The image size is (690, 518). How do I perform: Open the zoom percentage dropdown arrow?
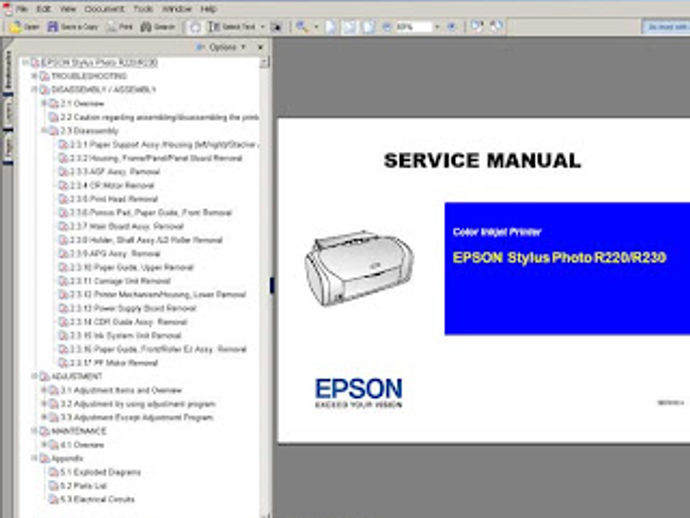pyautogui.click(x=437, y=27)
